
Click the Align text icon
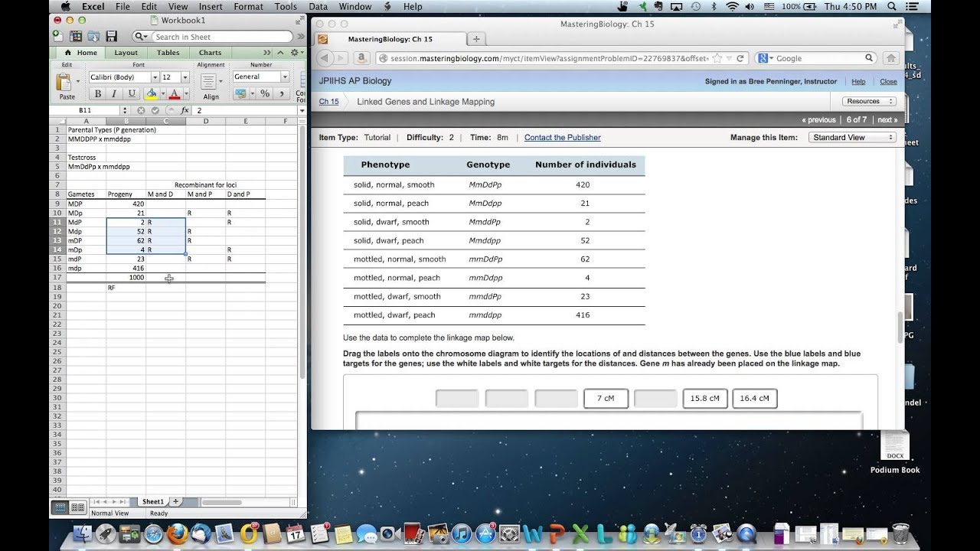(208, 83)
